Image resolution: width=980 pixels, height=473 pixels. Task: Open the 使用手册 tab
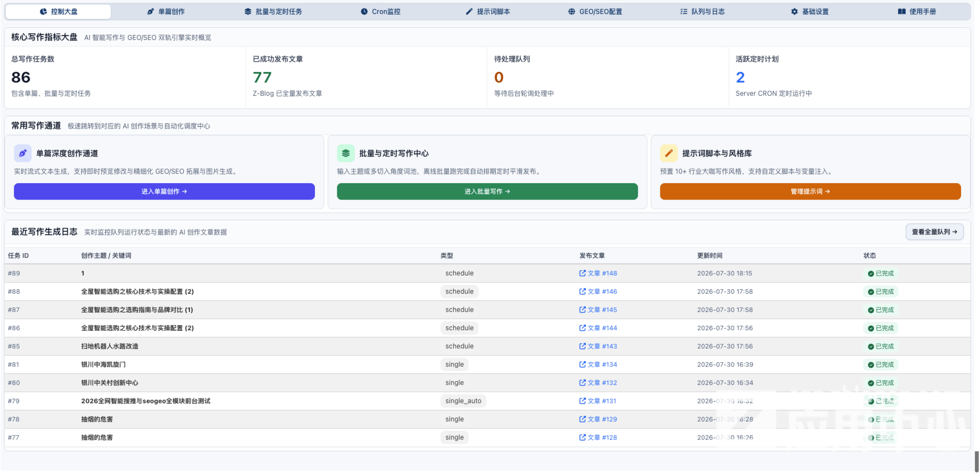point(917,12)
